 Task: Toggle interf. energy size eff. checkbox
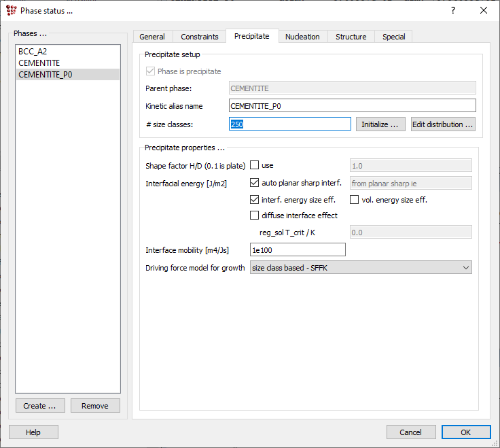(x=255, y=200)
